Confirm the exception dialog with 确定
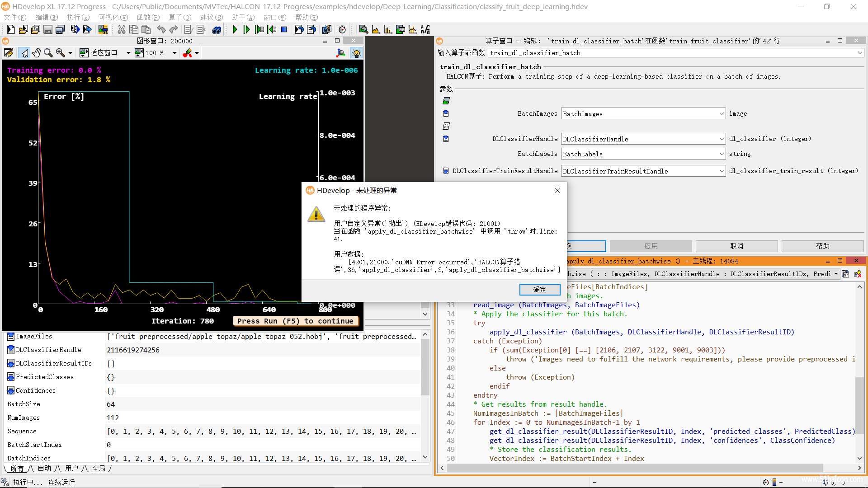This screenshot has width=868, height=488. coord(540,289)
